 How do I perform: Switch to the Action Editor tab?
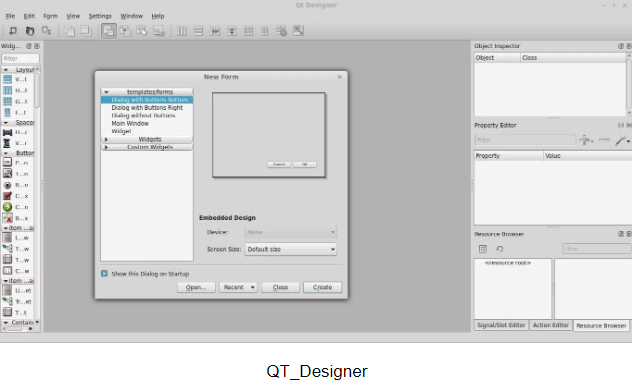click(551, 325)
